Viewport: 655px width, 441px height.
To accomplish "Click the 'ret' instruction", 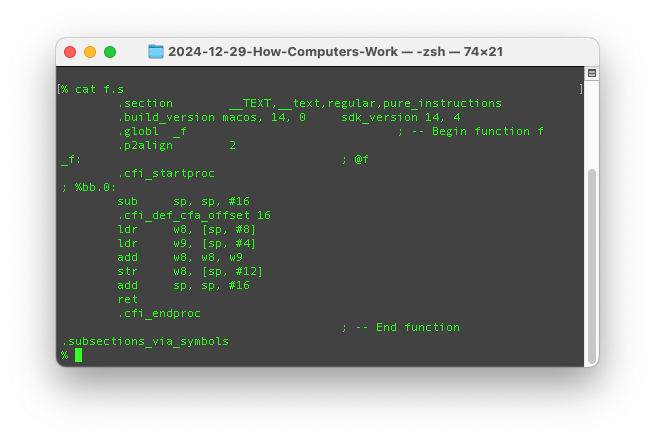I will coord(127,299).
